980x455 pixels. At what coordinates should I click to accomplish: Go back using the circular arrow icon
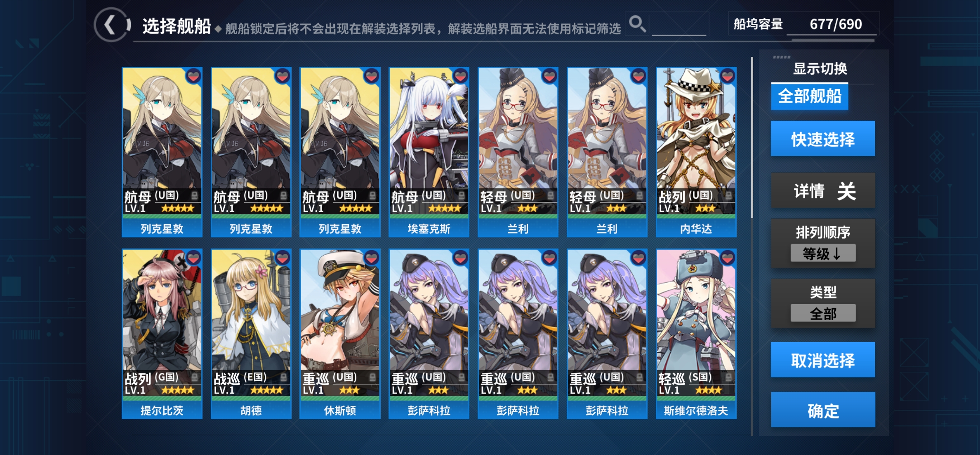pos(111,25)
